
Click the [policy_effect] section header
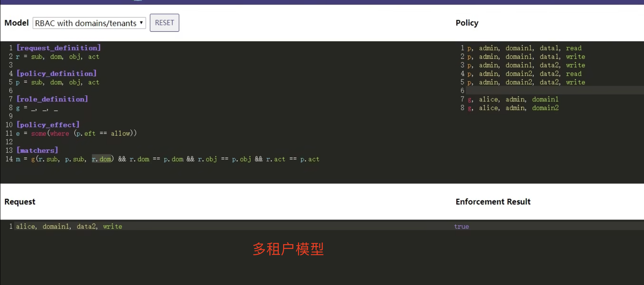pos(48,125)
